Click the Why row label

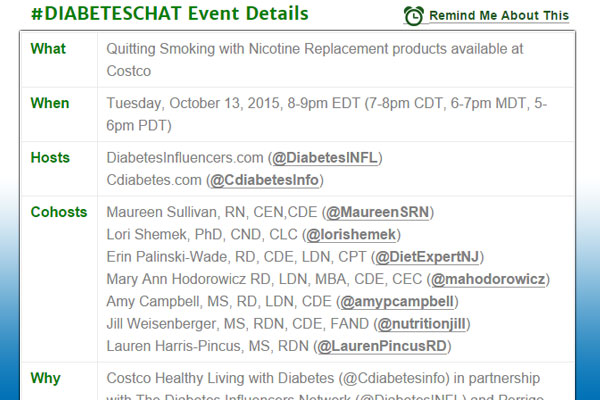(x=46, y=379)
